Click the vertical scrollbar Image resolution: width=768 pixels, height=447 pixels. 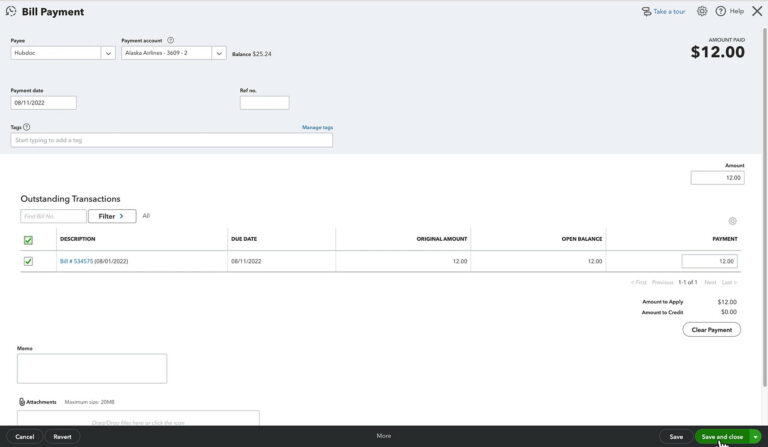[x=765, y=206]
